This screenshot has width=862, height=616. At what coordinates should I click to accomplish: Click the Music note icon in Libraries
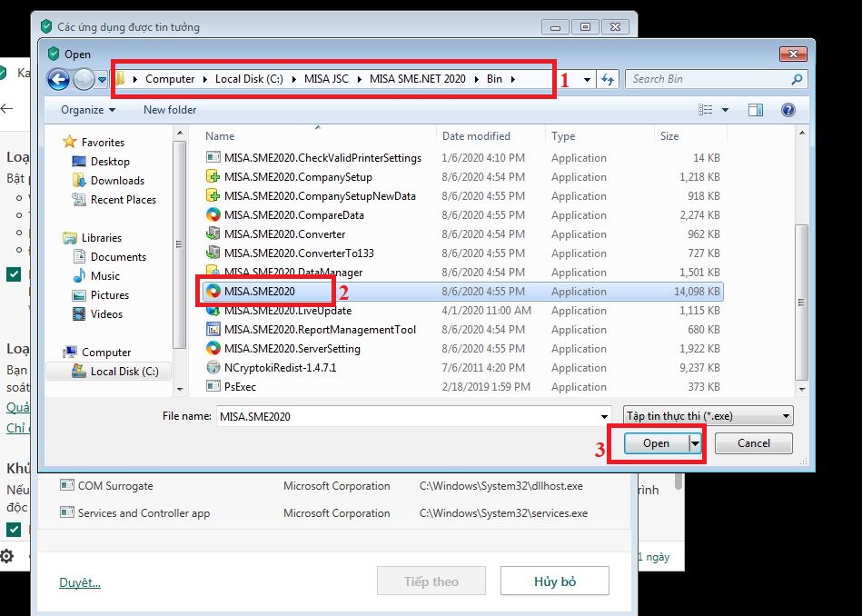click(x=79, y=275)
